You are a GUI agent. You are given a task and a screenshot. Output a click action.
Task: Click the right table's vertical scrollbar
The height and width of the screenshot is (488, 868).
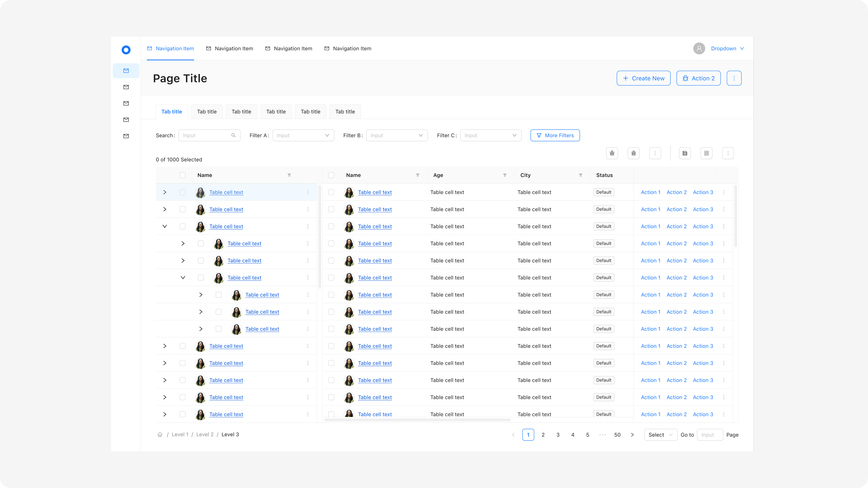coord(736,216)
